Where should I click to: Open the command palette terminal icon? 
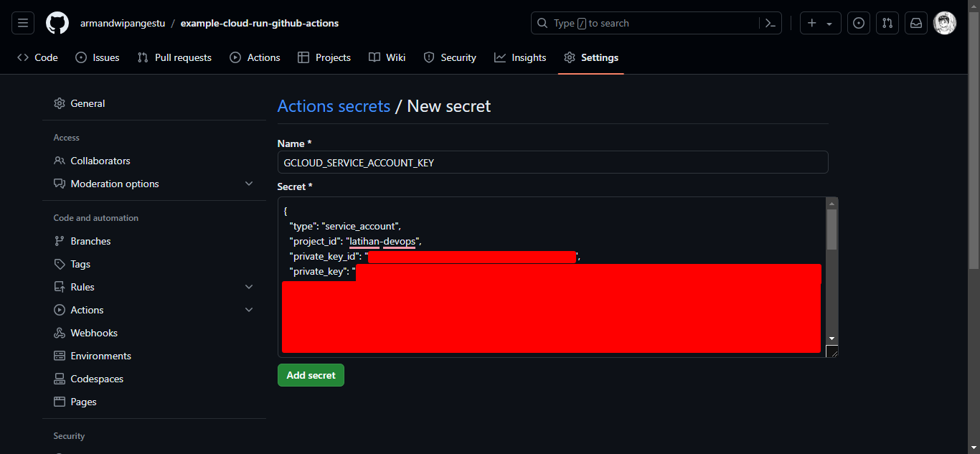coord(770,22)
